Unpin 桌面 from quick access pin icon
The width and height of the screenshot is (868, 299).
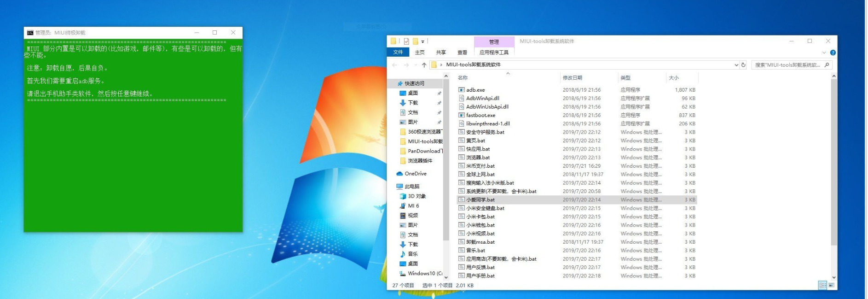point(439,93)
